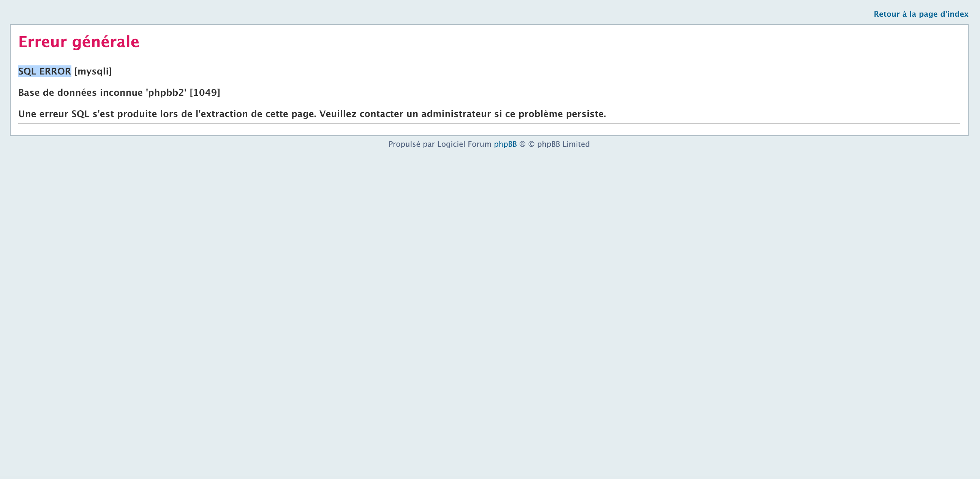
Task: Click the ® registered symbol in footer
Action: pos(522,144)
